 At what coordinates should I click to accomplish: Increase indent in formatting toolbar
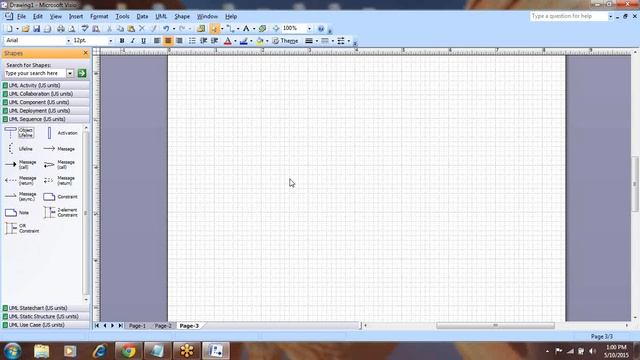(x=214, y=41)
